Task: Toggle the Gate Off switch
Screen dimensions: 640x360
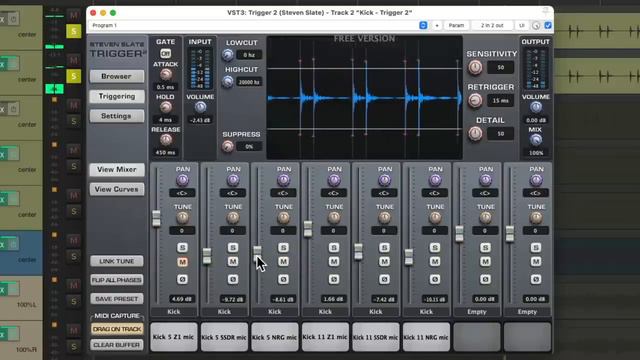Action: tap(165, 53)
